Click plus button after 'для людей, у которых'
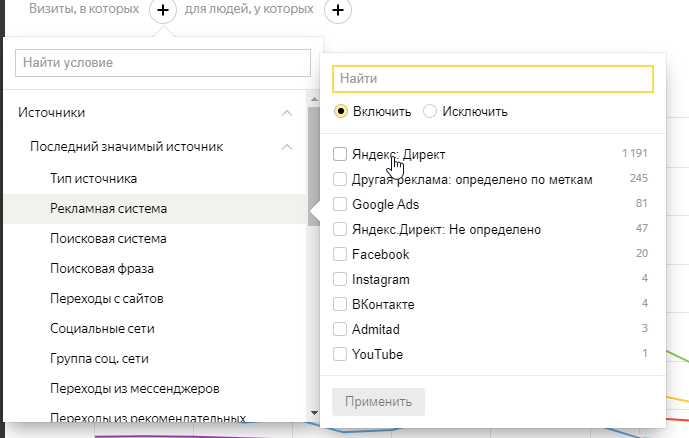Image resolution: width=689 pixels, height=438 pixels. click(x=338, y=10)
